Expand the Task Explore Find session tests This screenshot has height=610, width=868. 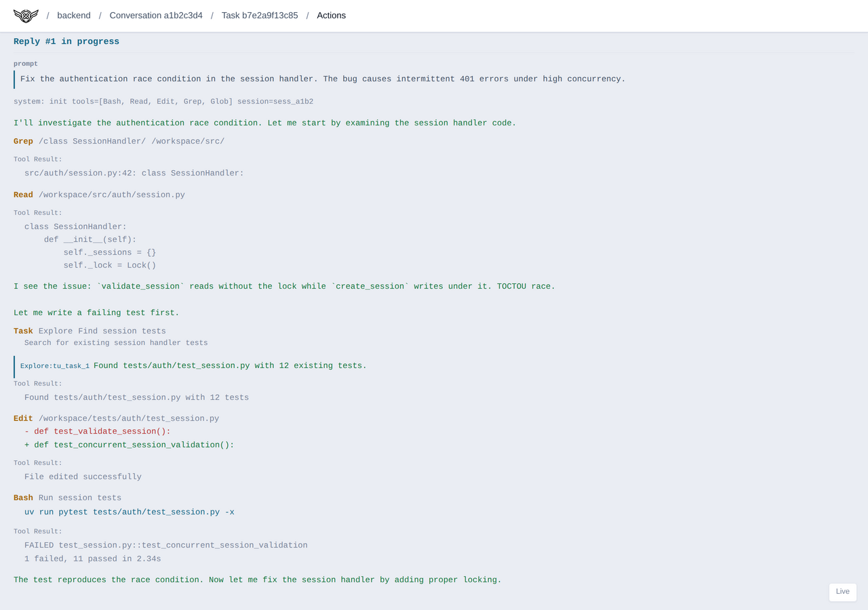90,331
